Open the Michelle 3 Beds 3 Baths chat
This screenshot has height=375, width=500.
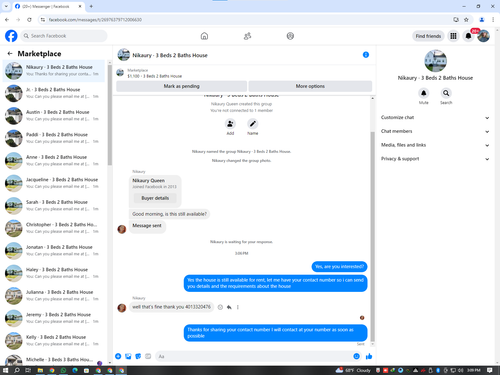(x=54, y=360)
